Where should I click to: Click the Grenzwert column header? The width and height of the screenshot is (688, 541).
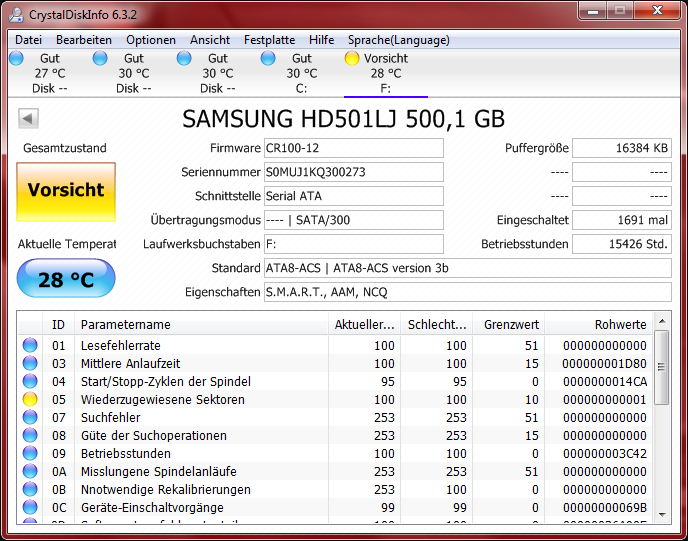pos(509,324)
